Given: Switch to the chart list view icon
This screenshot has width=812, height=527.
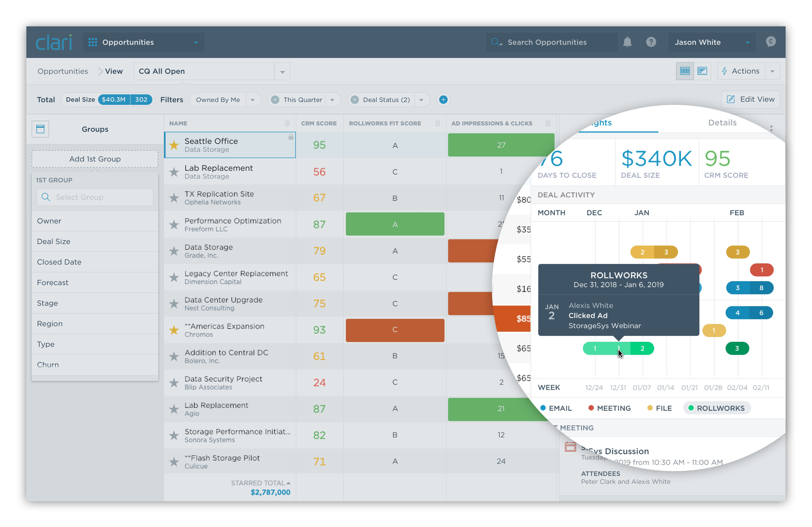Looking at the screenshot, I should tap(702, 71).
